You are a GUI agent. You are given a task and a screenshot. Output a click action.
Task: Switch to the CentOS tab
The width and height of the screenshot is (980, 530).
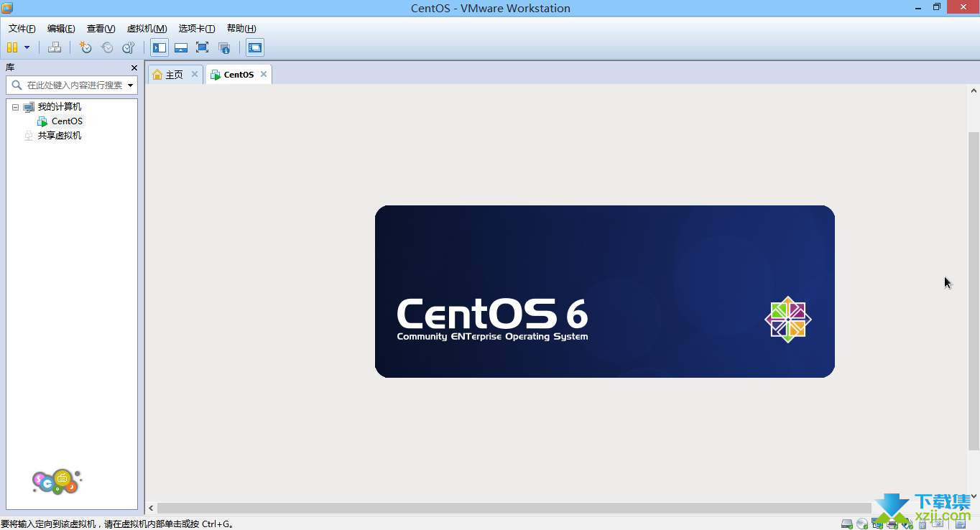point(239,75)
